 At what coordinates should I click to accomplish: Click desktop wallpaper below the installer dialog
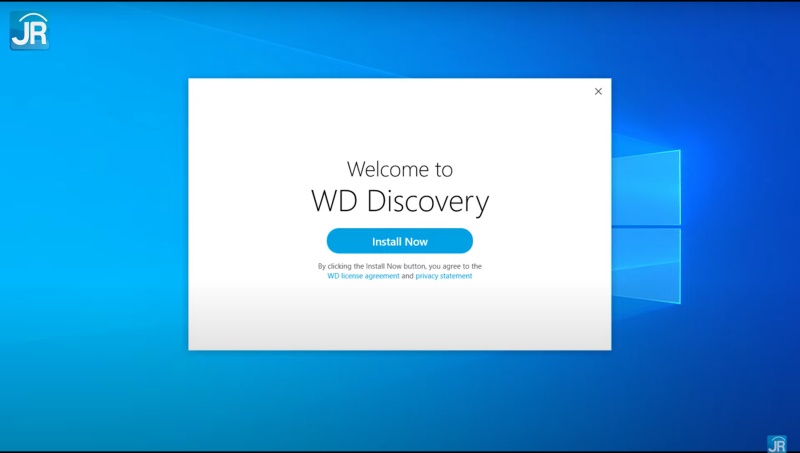400,400
